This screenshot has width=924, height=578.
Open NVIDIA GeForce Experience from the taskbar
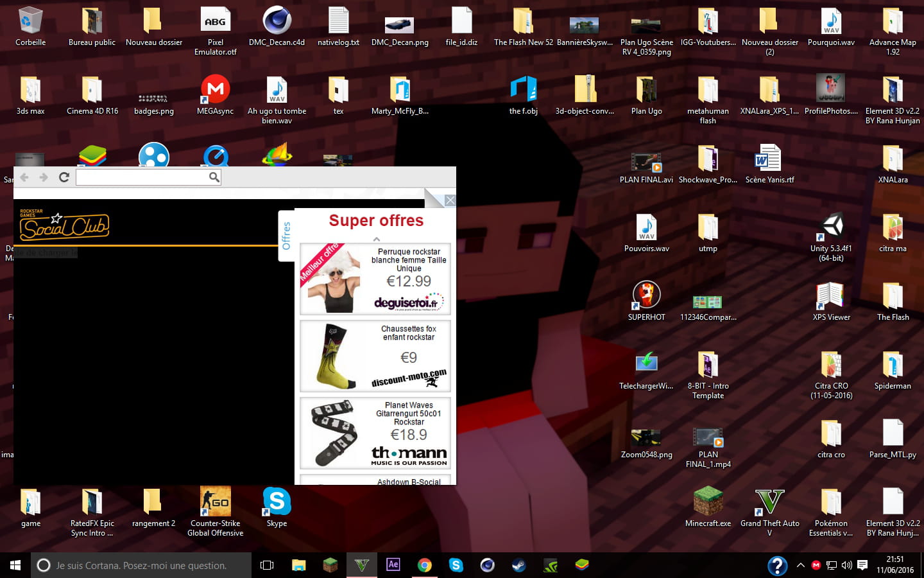[x=550, y=565]
